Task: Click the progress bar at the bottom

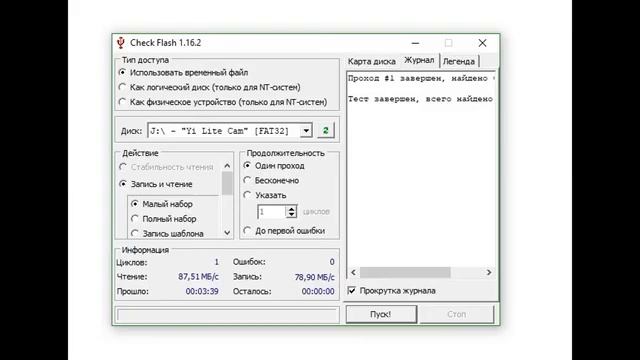Action: (227, 315)
